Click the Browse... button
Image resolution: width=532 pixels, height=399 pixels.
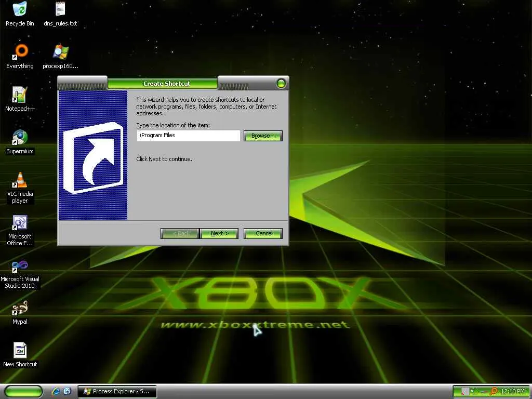point(263,136)
